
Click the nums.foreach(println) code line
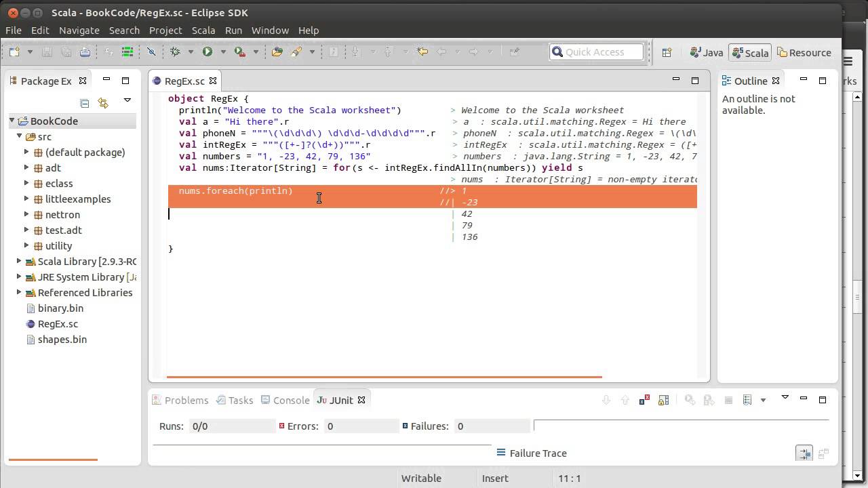point(235,191)
